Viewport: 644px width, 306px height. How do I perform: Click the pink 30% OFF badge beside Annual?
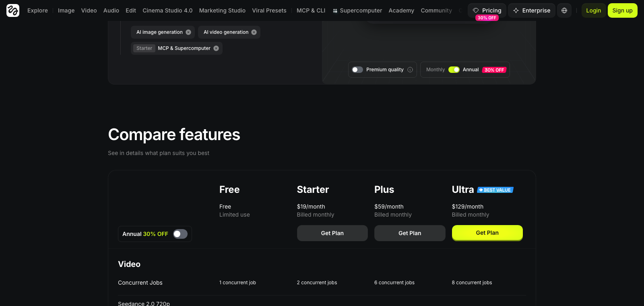point(494,70)
